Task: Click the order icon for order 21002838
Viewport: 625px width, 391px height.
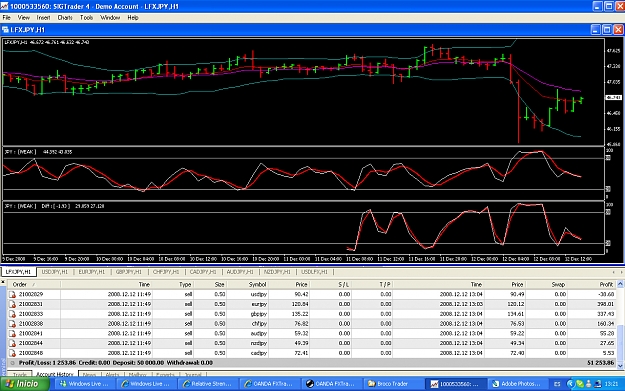Action: (12, 324)
